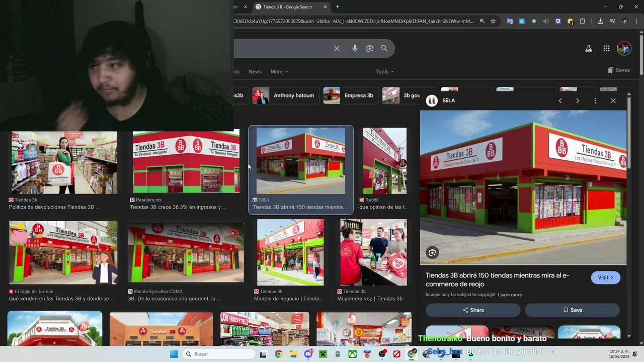
Task: Open Xbox app from the taskbar
Action: coord(353,354)
